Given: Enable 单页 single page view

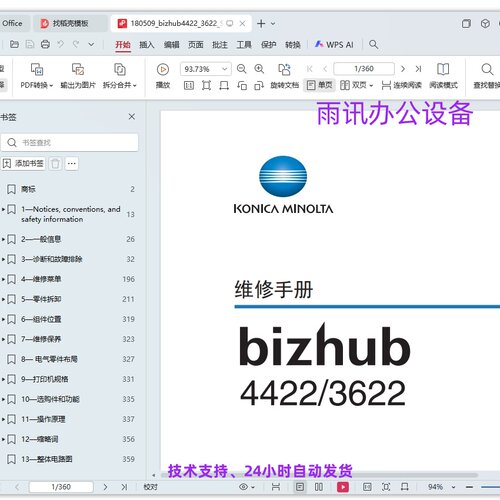Looking at the screenshot, I should pyautogui.click(x=319, y=85).
